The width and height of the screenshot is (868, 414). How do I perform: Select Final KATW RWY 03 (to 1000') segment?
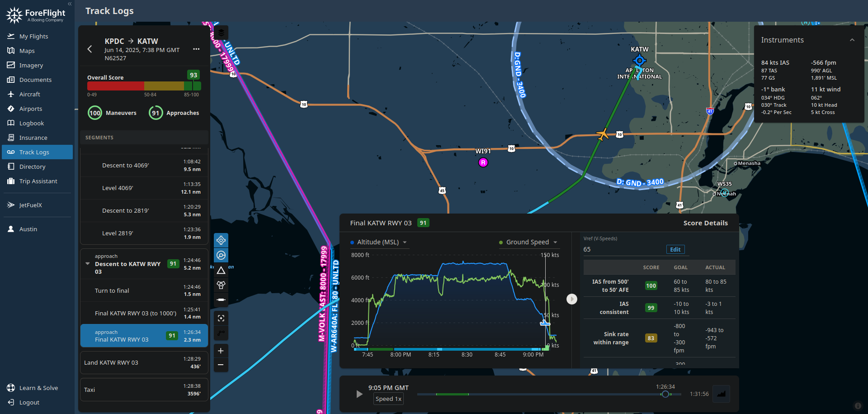point(144,313)
